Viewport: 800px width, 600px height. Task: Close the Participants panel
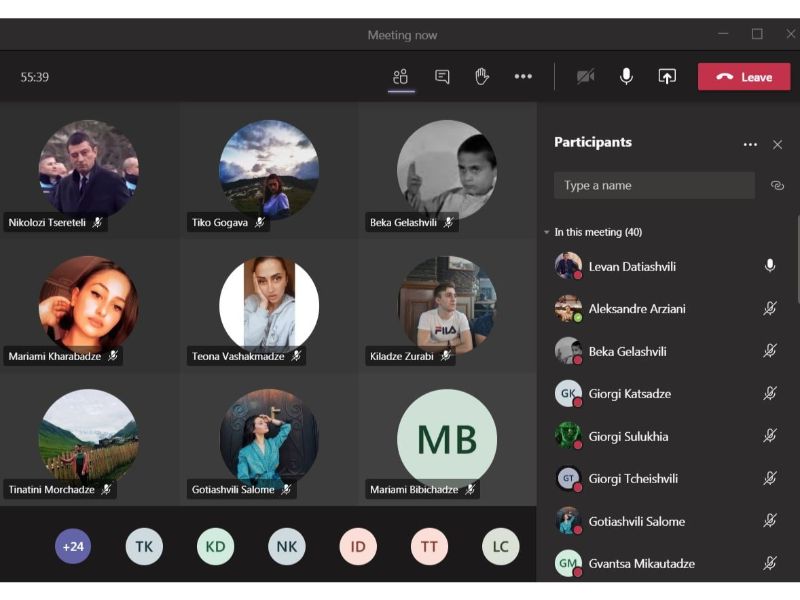777,145
